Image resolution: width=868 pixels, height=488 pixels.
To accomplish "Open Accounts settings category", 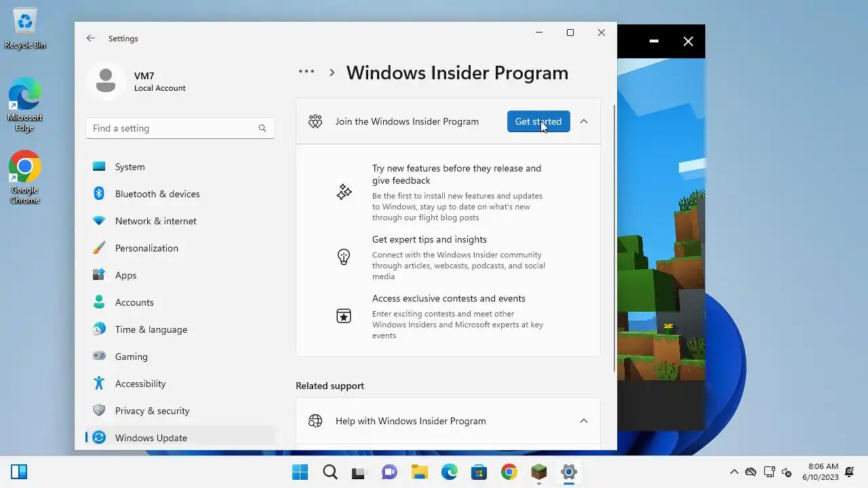I will [180, 302].
